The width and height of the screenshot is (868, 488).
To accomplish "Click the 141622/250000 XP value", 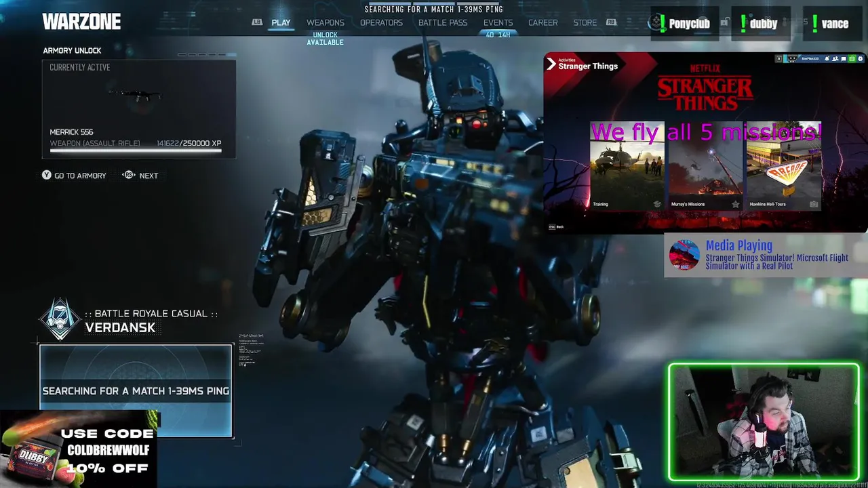I will (x=189, y=143).
